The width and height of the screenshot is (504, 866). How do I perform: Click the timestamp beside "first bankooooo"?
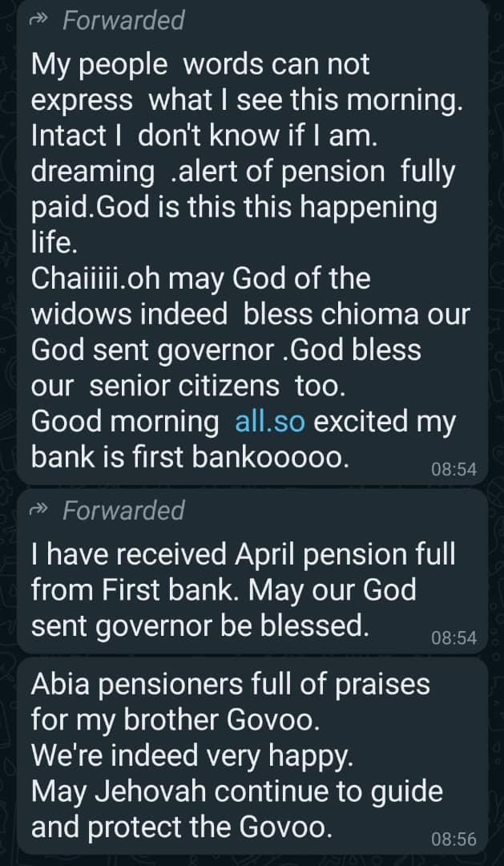pyautogui.click(x=454, y=470)
